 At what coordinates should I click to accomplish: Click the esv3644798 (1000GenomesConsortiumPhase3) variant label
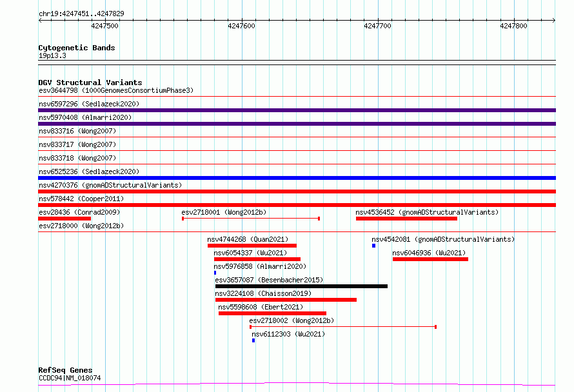pos(116,90)
